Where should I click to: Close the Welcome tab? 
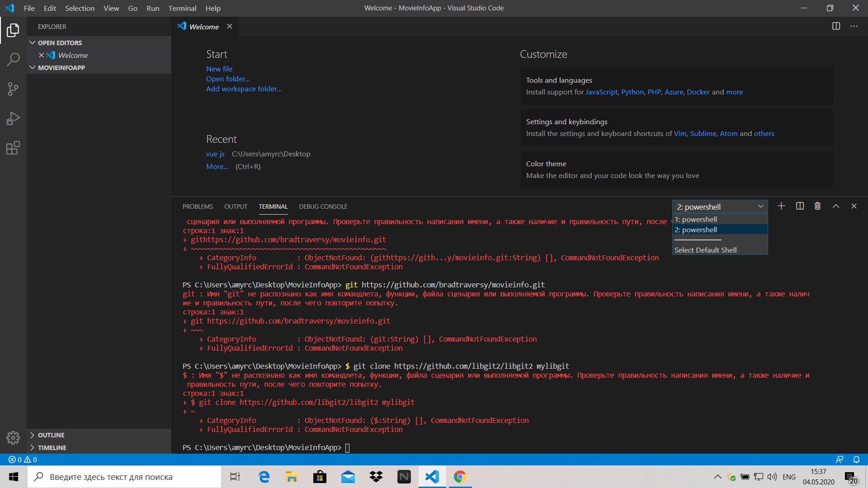point(230,26)
